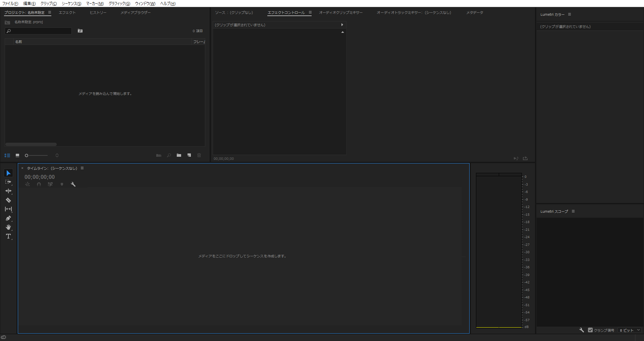The height and width of the screenshot is (341, 644).
Task: Click the Effect Controls timecode 00;00;00;00
Action: (x=224, y=159)
